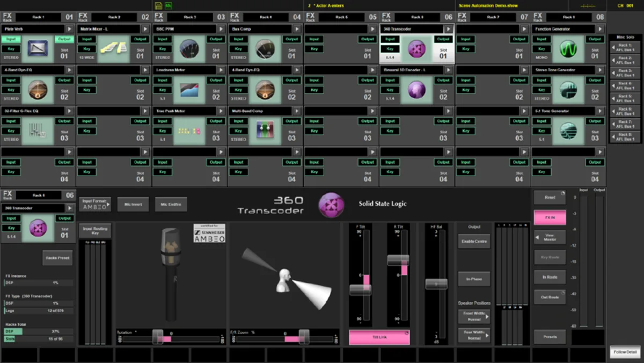
Task: Click the Rack 1 FX Rack logo
Action: (8, 17)
